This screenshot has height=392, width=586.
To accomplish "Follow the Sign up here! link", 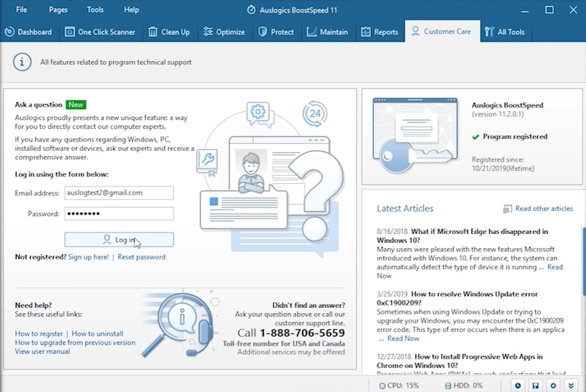I will [88, 257].
